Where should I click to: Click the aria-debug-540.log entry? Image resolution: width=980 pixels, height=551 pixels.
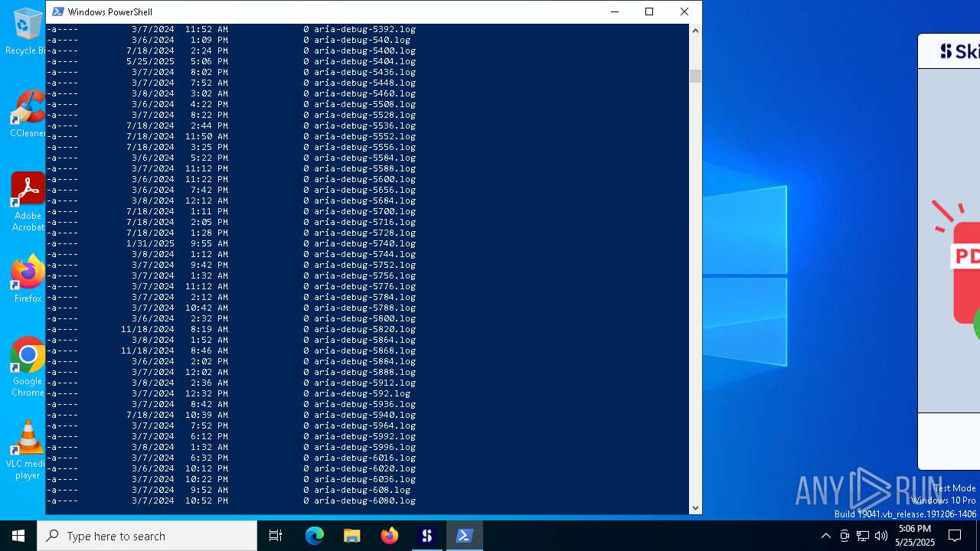point(362,40)
